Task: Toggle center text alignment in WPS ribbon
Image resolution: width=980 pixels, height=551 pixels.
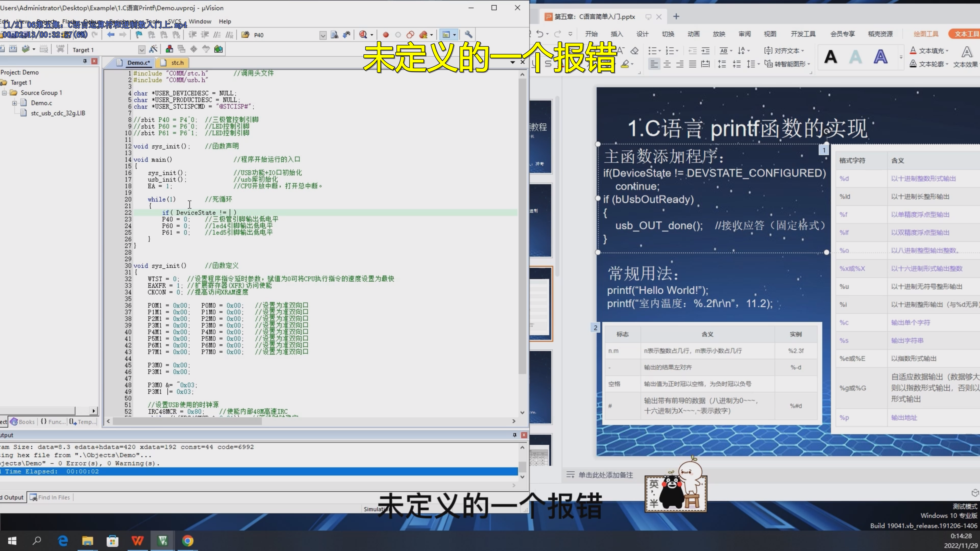Action: click(667, 64)
